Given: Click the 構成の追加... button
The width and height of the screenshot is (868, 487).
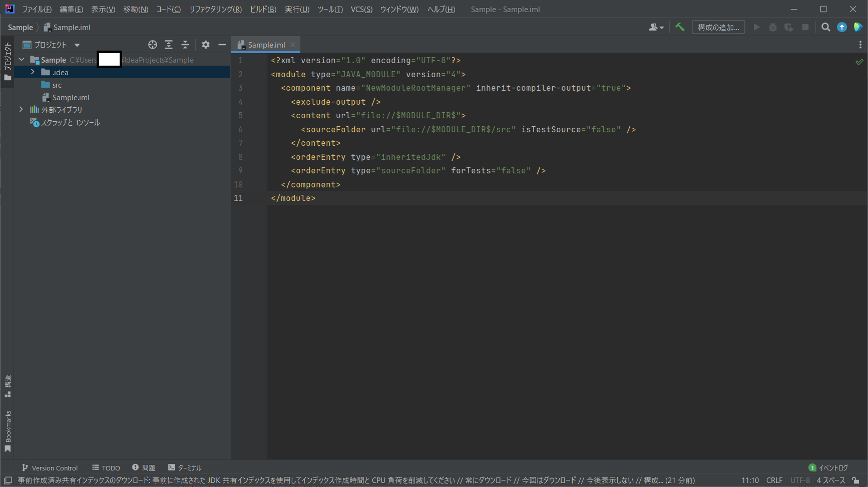Looking at the screenshot, I should pos(718,27).
